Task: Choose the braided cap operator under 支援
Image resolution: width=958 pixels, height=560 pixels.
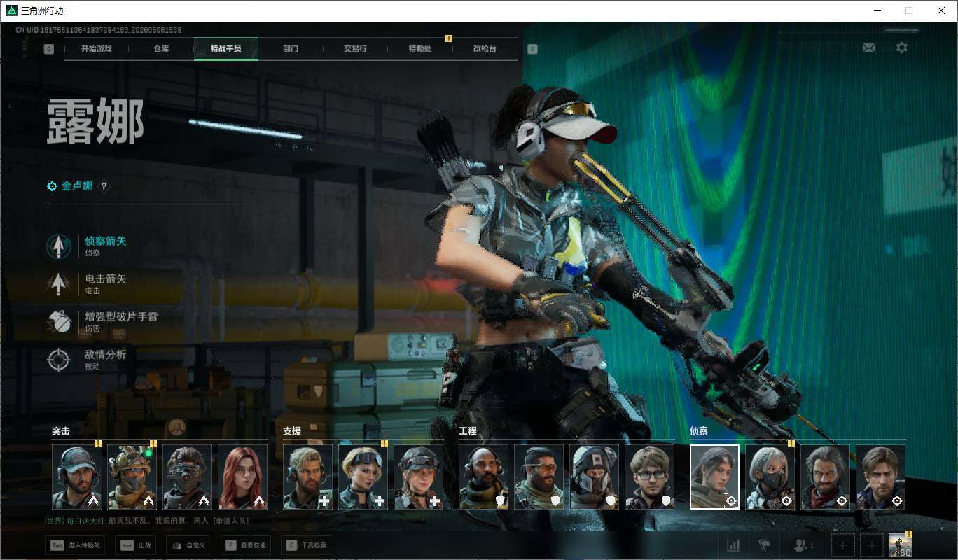Action: tap(419, 477)
